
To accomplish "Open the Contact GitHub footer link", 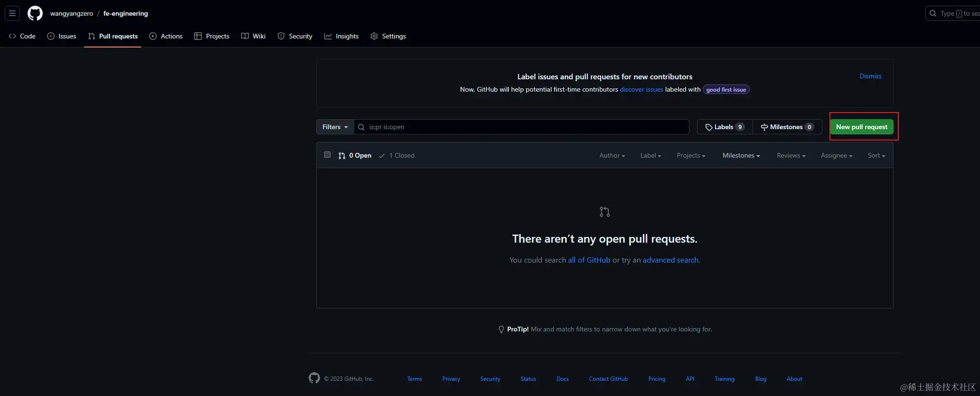I will 608,379.
